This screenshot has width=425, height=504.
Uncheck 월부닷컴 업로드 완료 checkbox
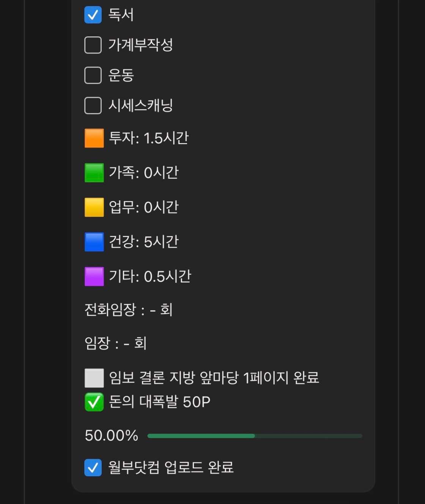[93, 467]
